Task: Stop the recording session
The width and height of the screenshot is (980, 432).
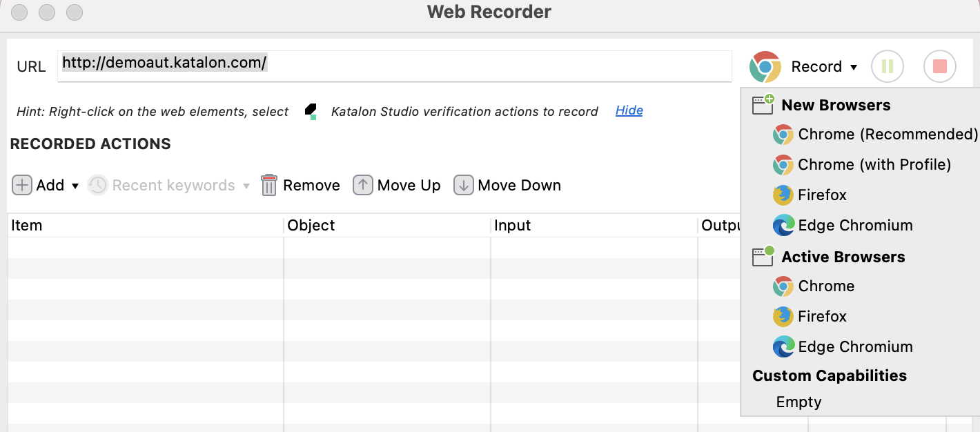Action: pos(940,66)
